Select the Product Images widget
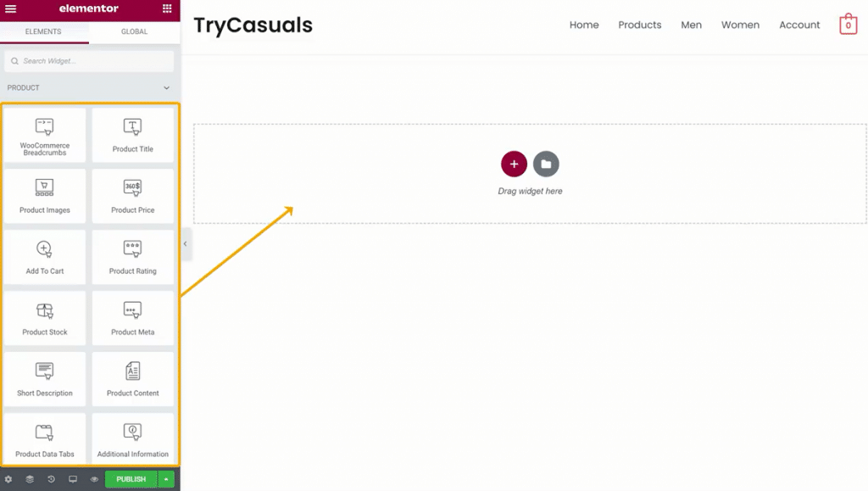Viewport: 868px width, 491px height. [45, 196]
